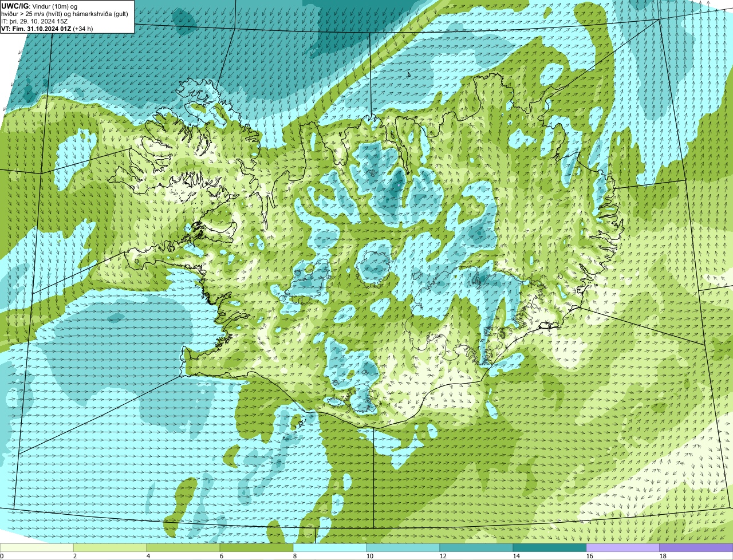Screen dimensions: 733x560
Task: Click the legend scale label '16'
Action: pos(590,556)
